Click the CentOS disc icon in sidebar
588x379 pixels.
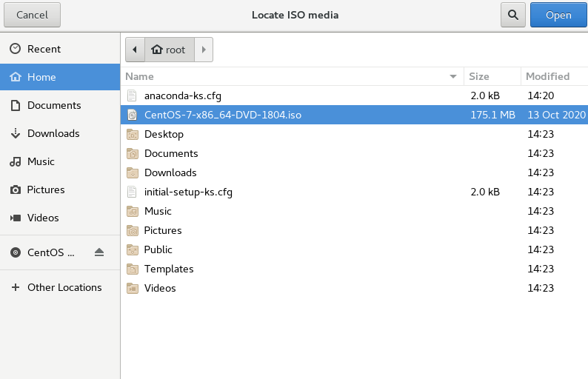16,252
